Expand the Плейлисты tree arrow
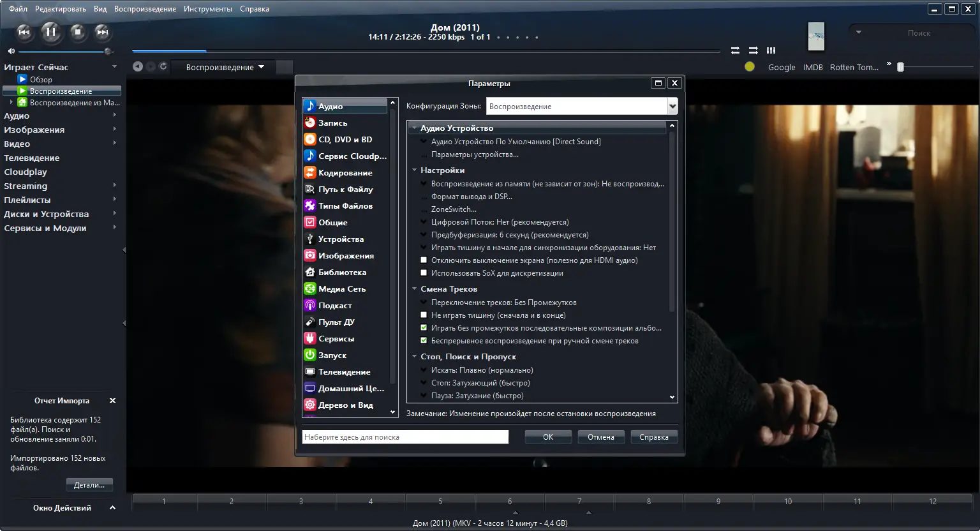 tap(115, 200)
